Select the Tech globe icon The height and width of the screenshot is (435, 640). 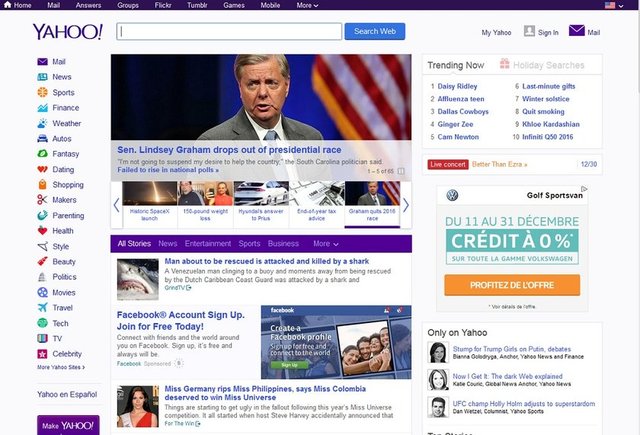point(42,323)
